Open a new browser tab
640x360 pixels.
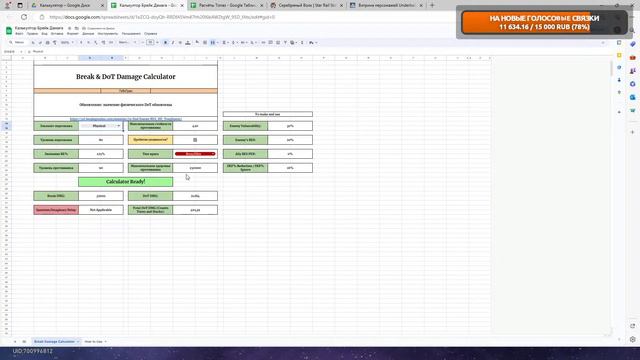point(432,5)
